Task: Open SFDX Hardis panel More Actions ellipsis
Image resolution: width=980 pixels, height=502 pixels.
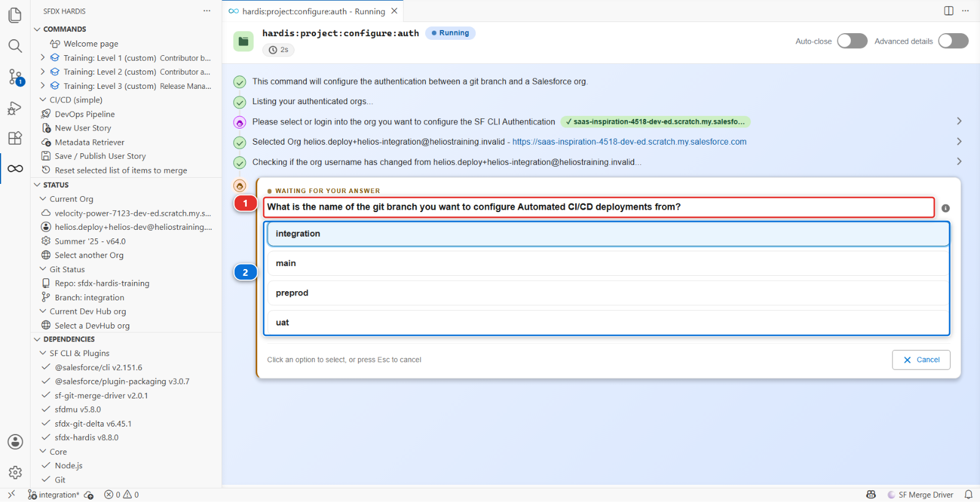Action: tap(207, 11)
